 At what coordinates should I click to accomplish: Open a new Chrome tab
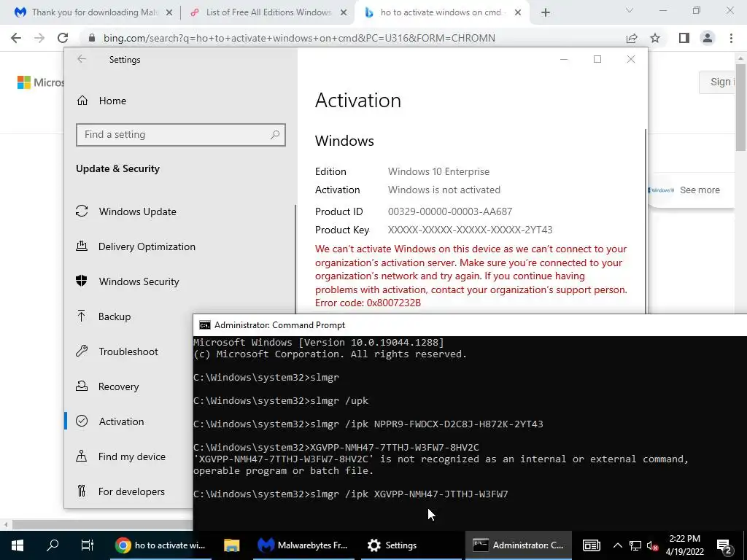[546, 13]
